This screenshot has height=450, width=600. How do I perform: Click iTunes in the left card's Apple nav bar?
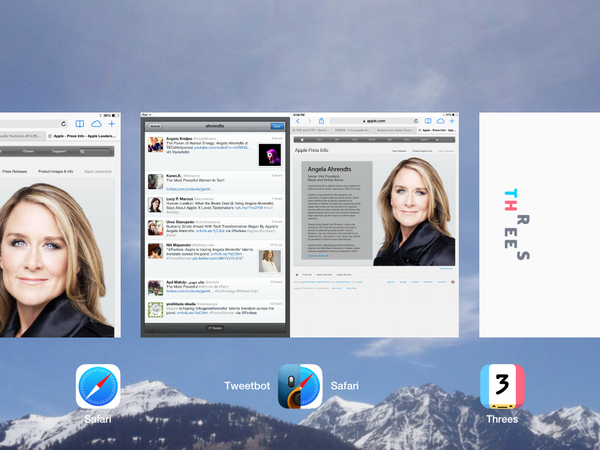tap(28, 151)
